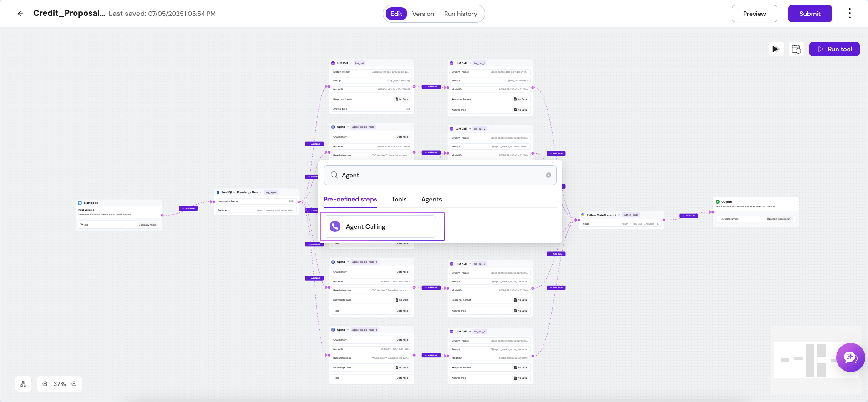The width and height of the screenshot is (868, 402).
Task: Switch to Edit mode
Action: click(396, 14)
